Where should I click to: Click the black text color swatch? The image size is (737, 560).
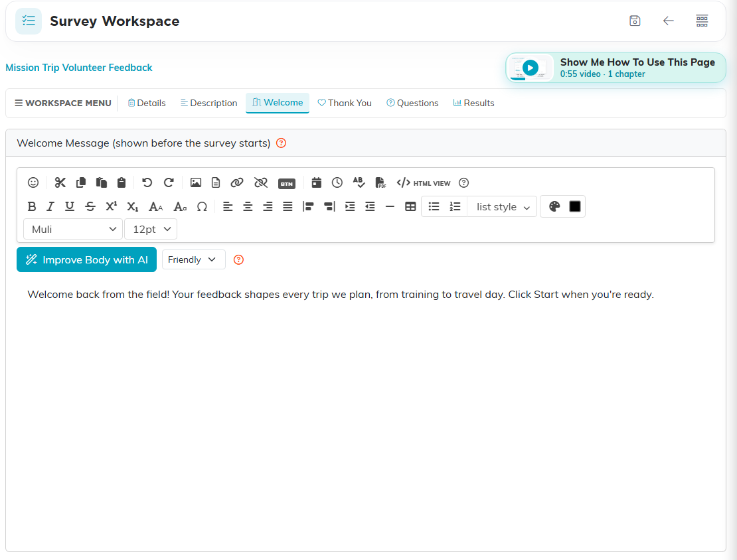click(x=575, y=207)
